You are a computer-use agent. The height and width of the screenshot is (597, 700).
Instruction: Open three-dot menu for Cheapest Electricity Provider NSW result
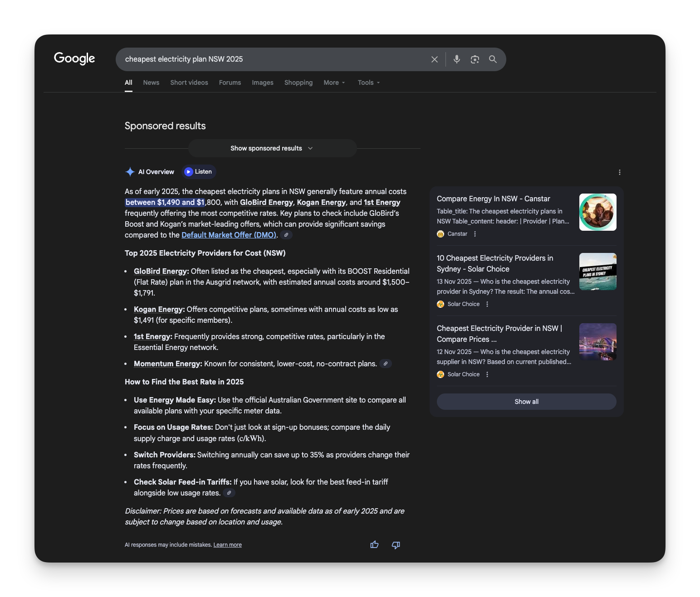point(487,374)
